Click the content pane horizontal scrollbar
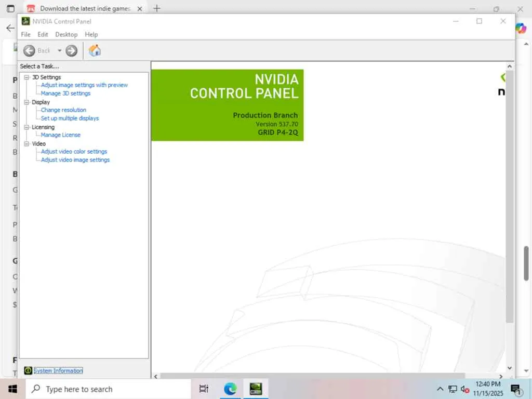Screen dimensions: 532x399 pyautogui.click(x=312, y=376)
